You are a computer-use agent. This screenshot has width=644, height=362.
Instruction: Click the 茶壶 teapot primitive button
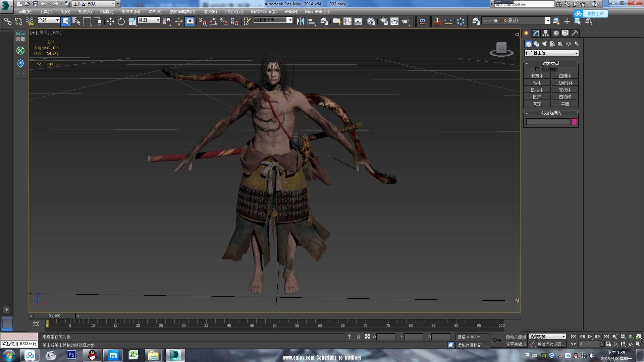tap(537, 104)
